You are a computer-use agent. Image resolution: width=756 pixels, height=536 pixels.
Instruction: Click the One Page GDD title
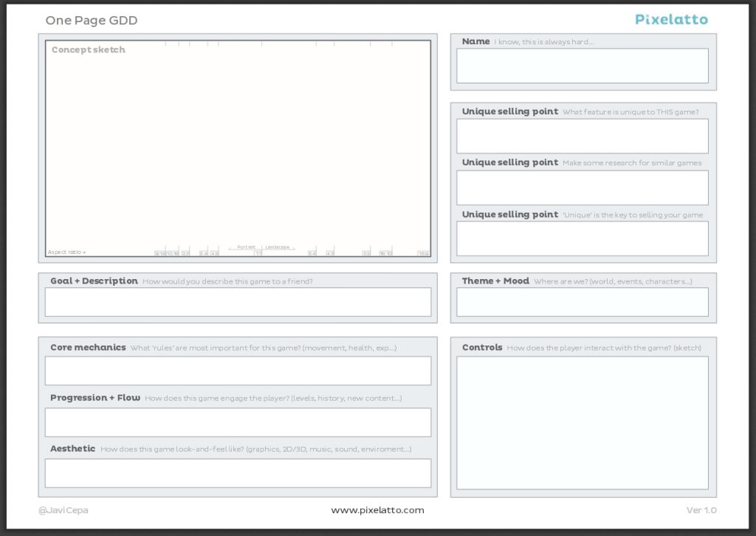point(91,21)
